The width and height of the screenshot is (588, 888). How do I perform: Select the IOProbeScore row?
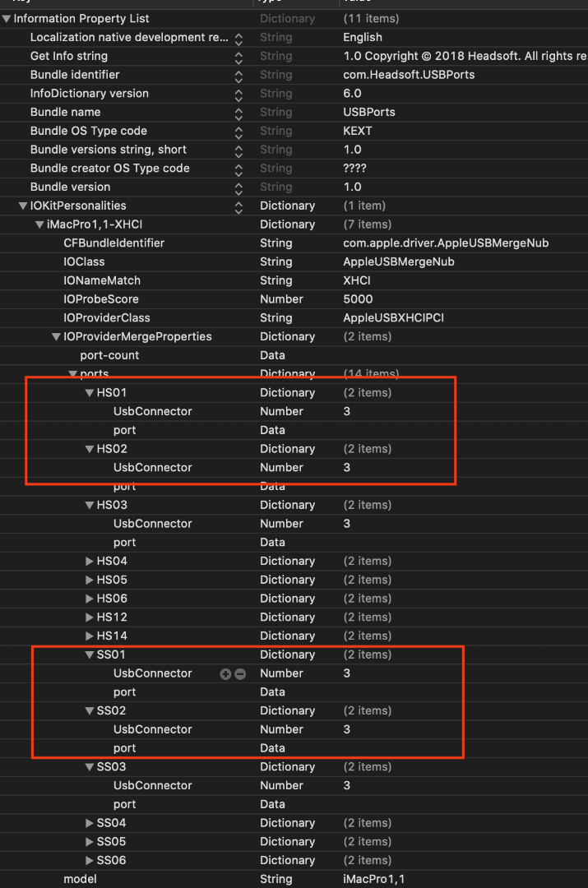coord(101,299)
